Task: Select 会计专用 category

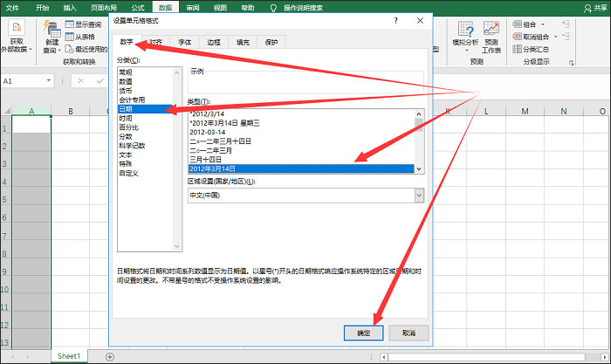Action: (x=132, y=100)
